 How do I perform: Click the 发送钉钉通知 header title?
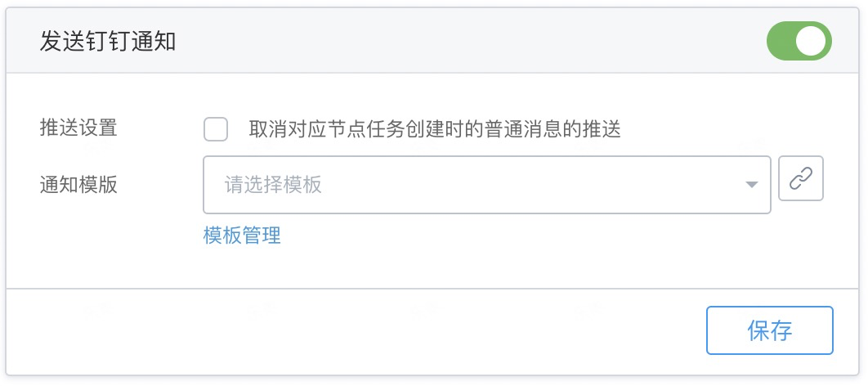[108, 43]
